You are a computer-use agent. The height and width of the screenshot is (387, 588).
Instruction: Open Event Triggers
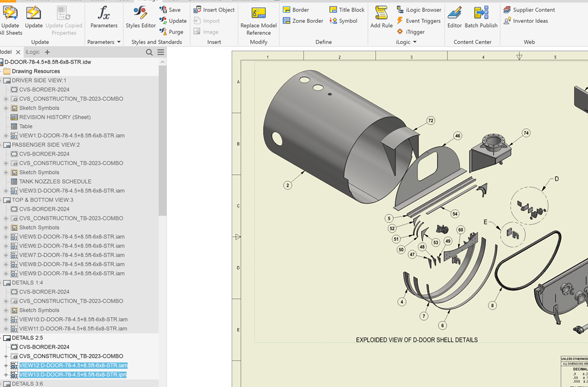419,21
